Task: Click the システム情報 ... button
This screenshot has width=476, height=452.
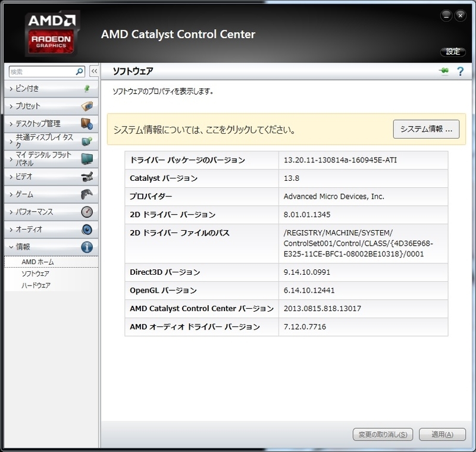Action: 426,129
